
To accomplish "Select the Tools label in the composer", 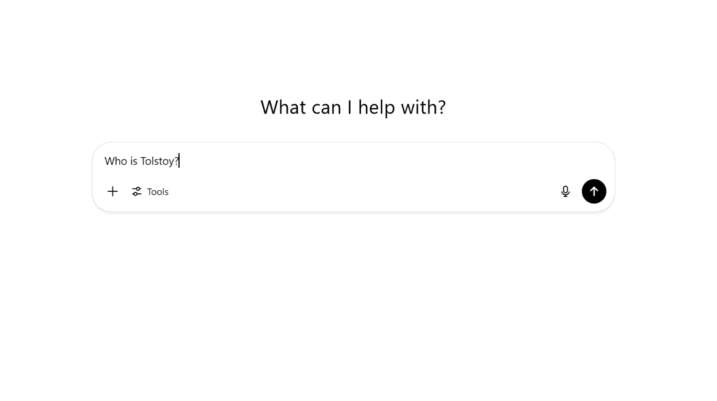I will click(158, 192).
